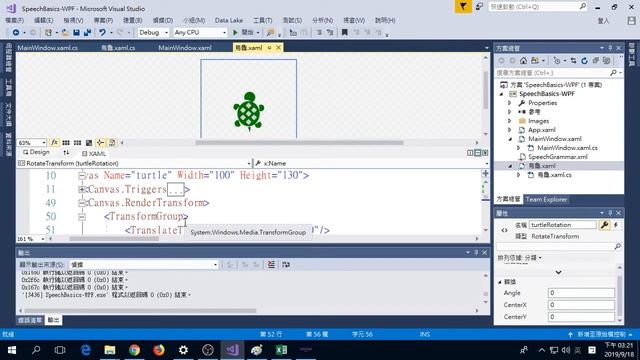Click the lightning event handlers icon in Properties
The height and width of the screenshot is (360, 640).
616,225
